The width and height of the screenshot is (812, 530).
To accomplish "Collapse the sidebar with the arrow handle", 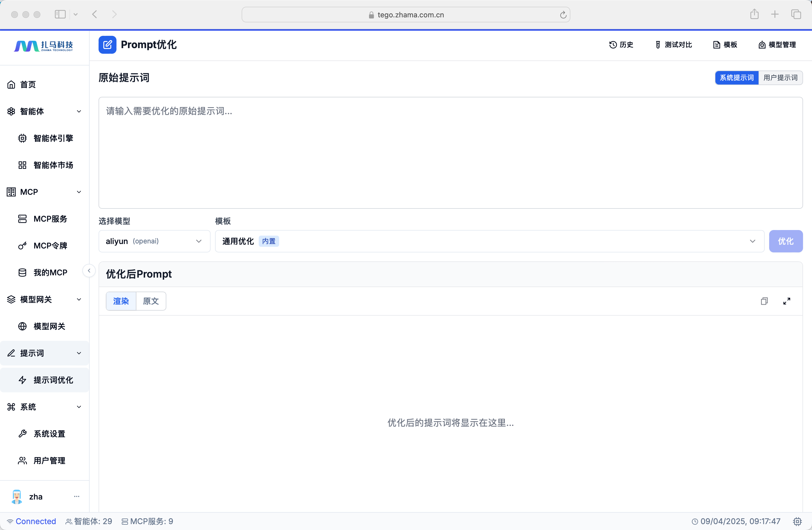I will 89,271.
